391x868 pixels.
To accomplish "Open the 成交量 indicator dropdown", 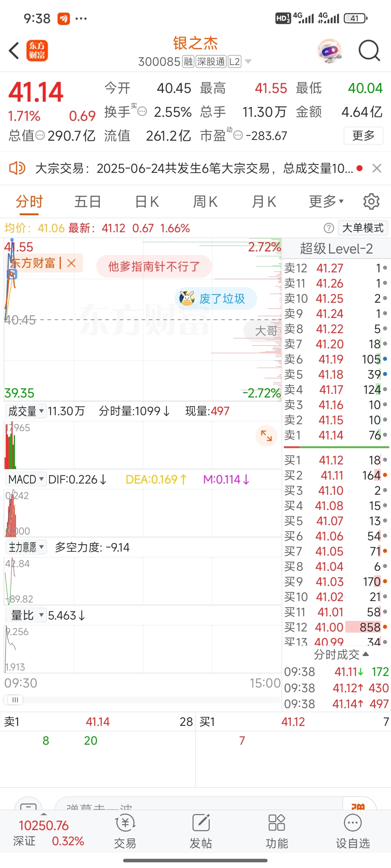I will [x=26, y=411].
